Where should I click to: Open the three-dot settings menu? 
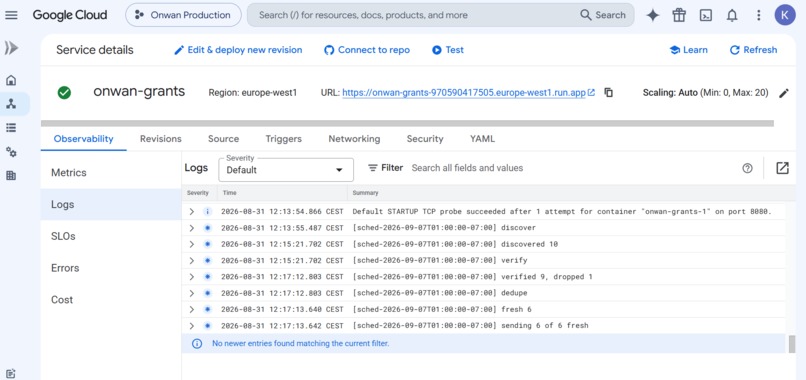click(x=759, y=15)
